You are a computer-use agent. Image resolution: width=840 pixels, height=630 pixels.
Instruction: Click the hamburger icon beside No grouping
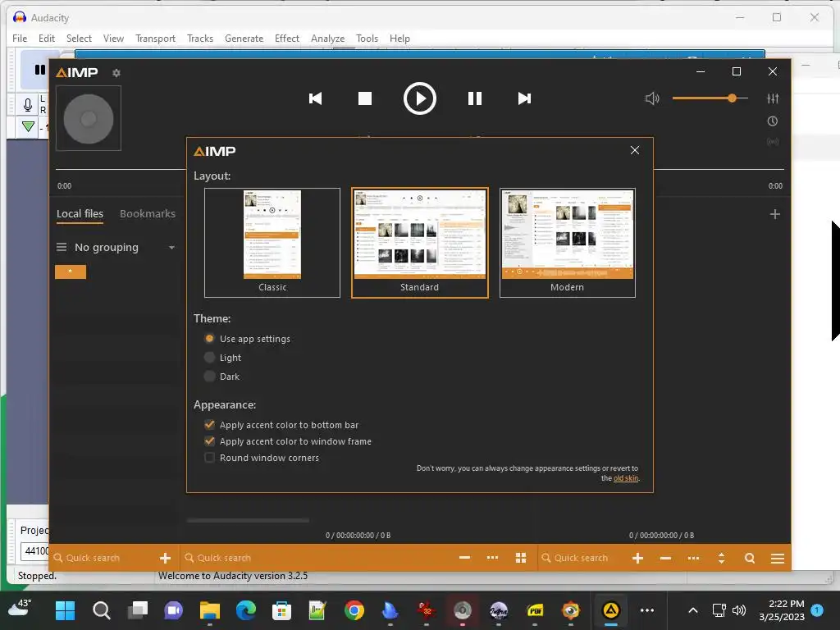62,247
